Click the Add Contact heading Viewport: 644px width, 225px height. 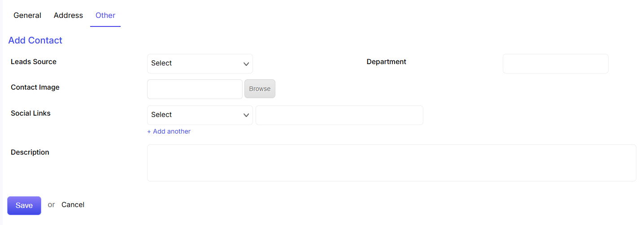click(35, 40)
